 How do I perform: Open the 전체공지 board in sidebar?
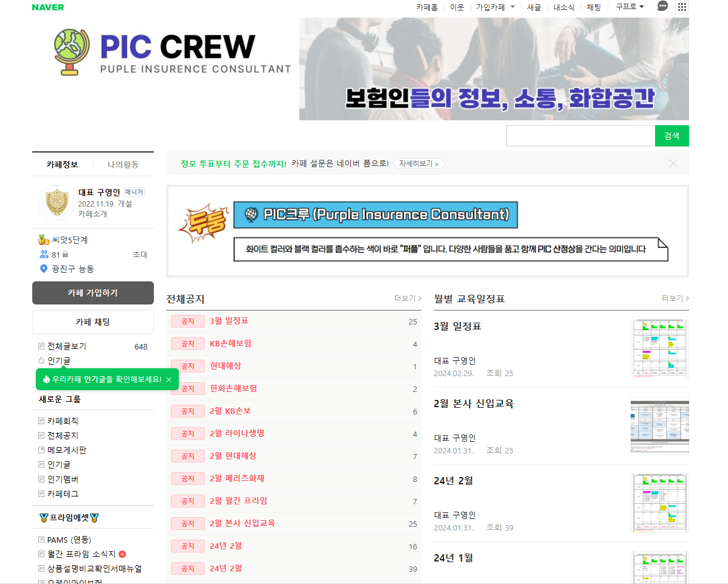tap(63, 436)
